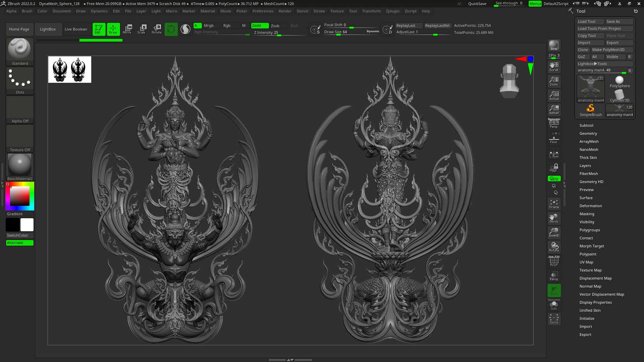This screenshot has width=644, height=362.
Task: Click the Frame view icon
Action: 554,203
